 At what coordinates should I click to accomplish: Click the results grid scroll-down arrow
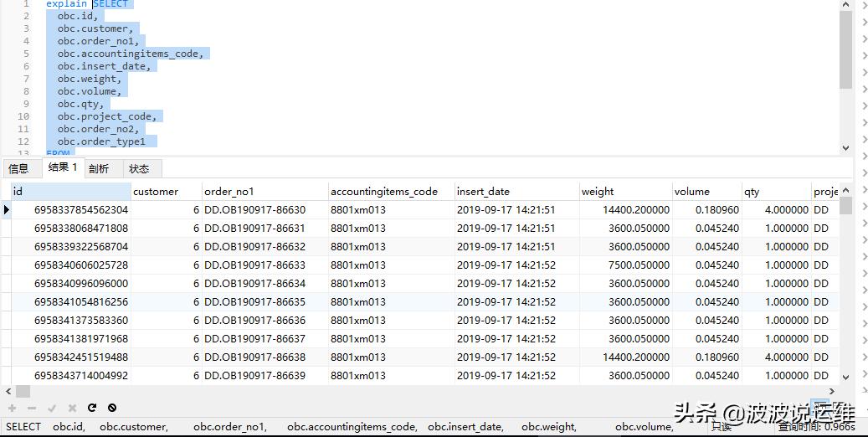(x=845, y=378)
